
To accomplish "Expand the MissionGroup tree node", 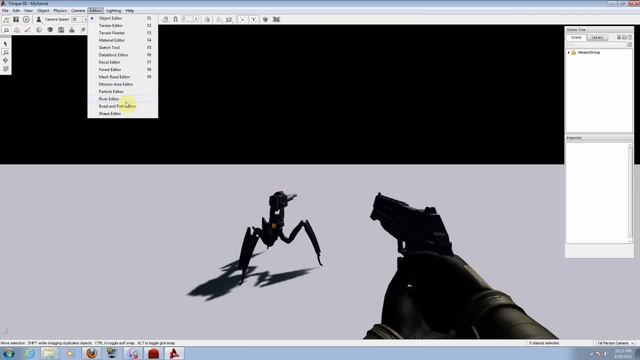I will pos(569,53).
